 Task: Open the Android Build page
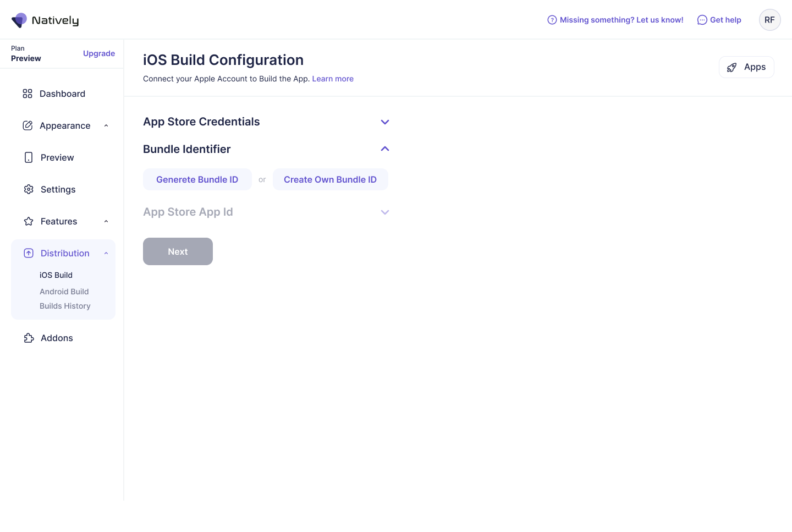64,292
